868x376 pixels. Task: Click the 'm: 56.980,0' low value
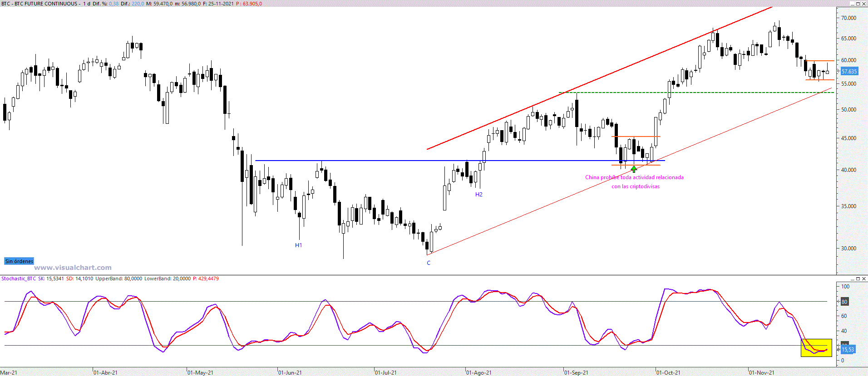(188, 4)
